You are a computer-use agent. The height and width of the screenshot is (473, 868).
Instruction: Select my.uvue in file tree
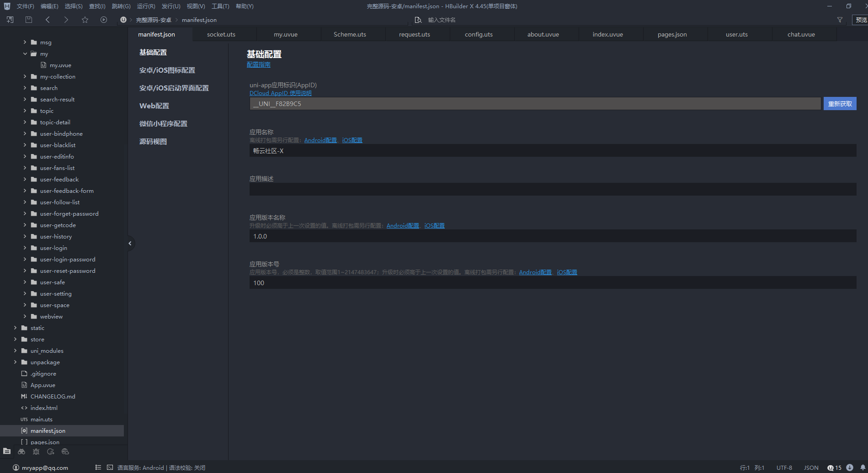[x=60, y=65]
